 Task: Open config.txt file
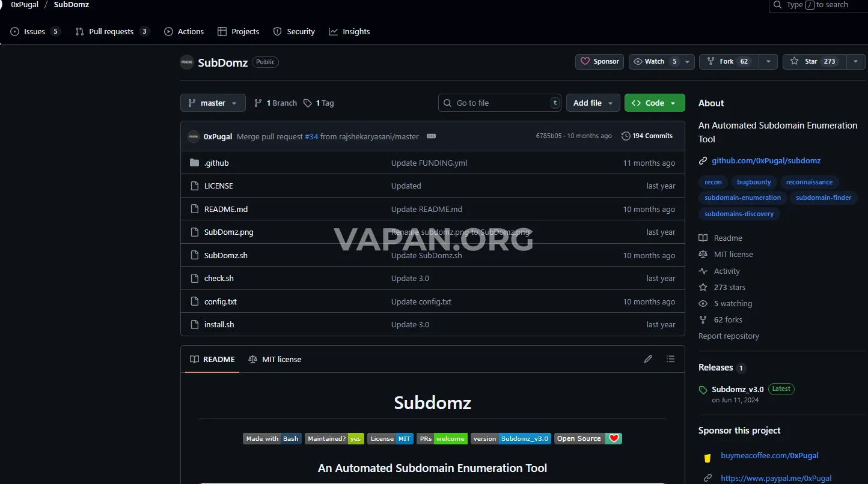click(221, 301)
